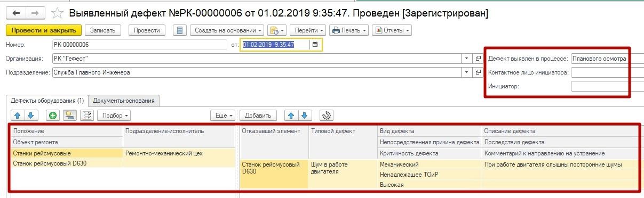Open the calendar picker for the date field

point(315,45)
